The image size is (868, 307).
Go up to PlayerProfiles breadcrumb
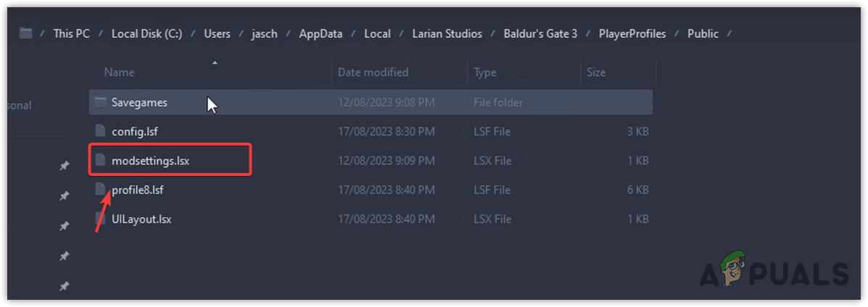pos(632,33)
